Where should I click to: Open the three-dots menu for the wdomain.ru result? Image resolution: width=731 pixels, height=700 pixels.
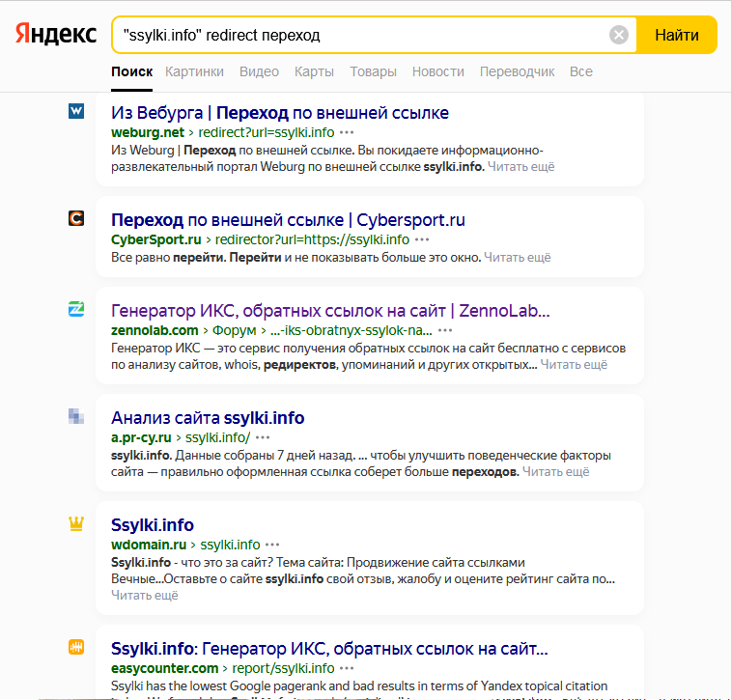pyautogui.click(x=272, y=546)
